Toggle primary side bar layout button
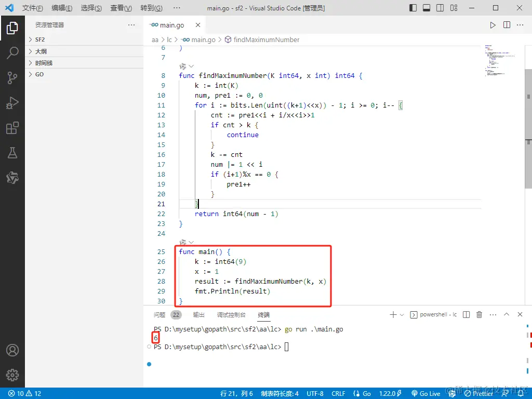The image size is (532, 399). click(413, 8)
